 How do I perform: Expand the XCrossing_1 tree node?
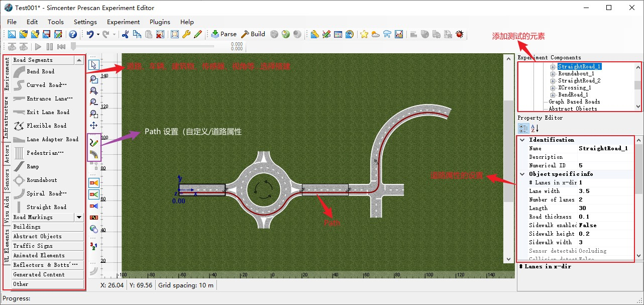pyautogui.click(x=553, y=87)
